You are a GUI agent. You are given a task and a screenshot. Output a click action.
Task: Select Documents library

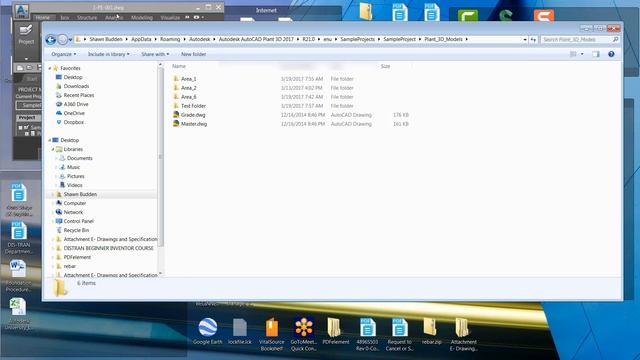pyautogui.click(x=80, y=158)
